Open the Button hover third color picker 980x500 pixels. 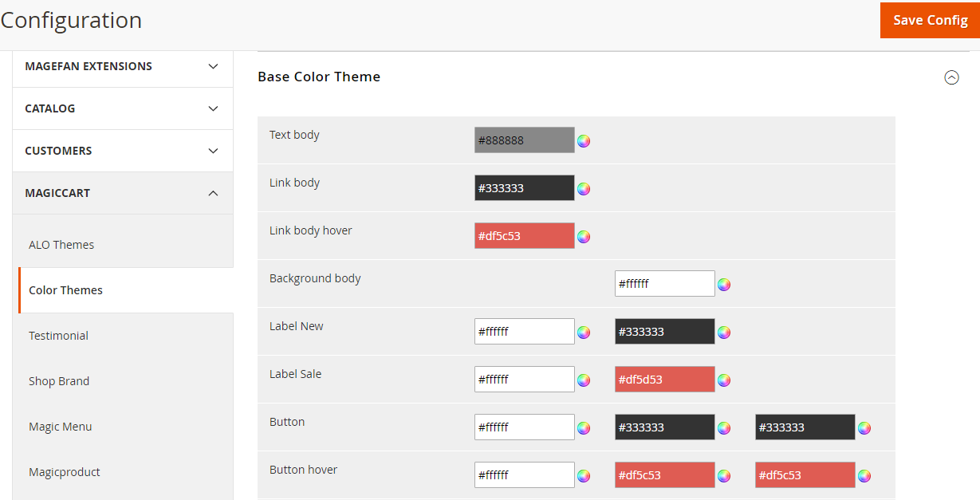tap(864, 475)
